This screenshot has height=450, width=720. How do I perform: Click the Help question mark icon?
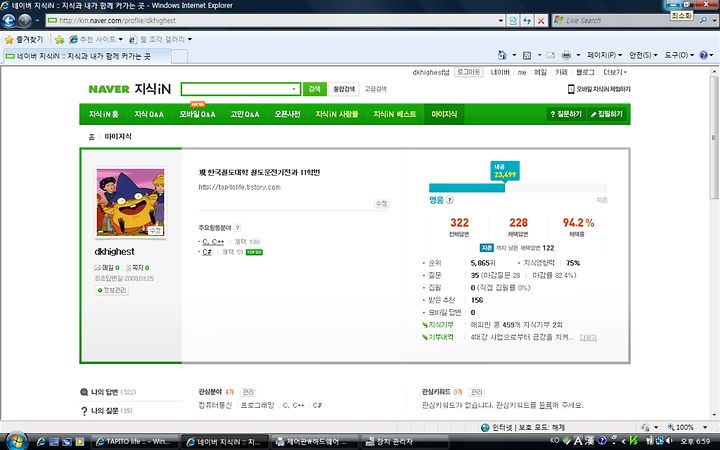703,55
